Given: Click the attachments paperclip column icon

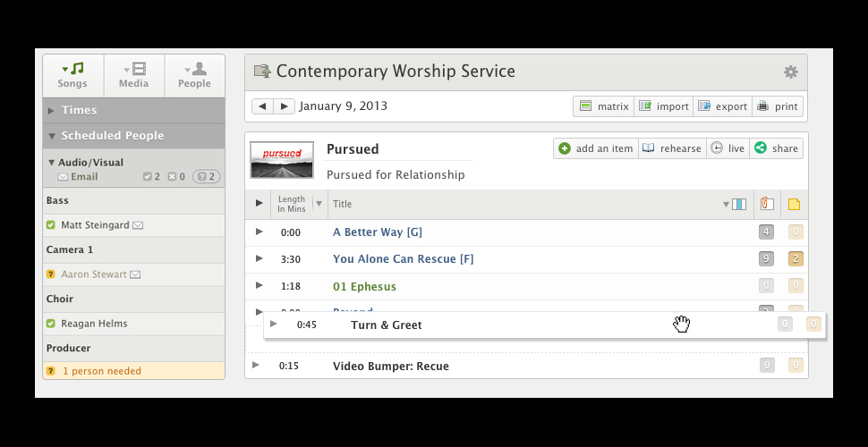Looking at the screenshot, I should point(766,204).
